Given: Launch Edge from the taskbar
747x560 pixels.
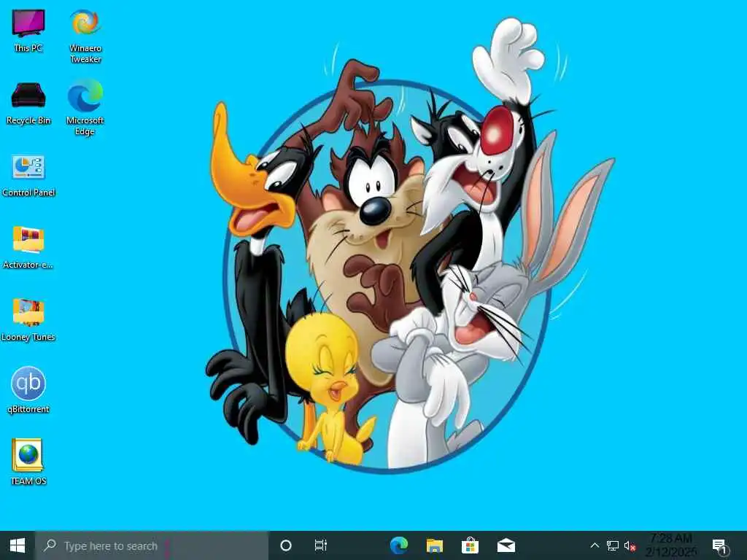Looking at the screenshot, I should coord(399,545).
